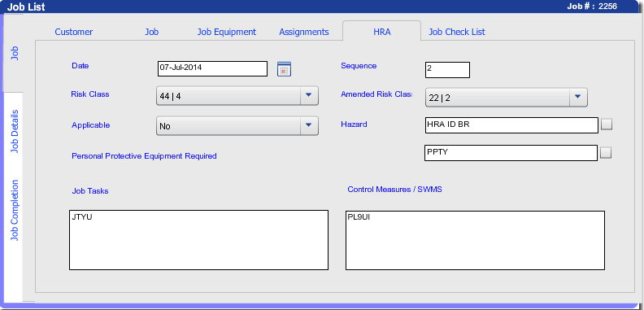Click the Hazard label
The width and height of the screenshot is (644, 310).
click(x=354, y=124)
